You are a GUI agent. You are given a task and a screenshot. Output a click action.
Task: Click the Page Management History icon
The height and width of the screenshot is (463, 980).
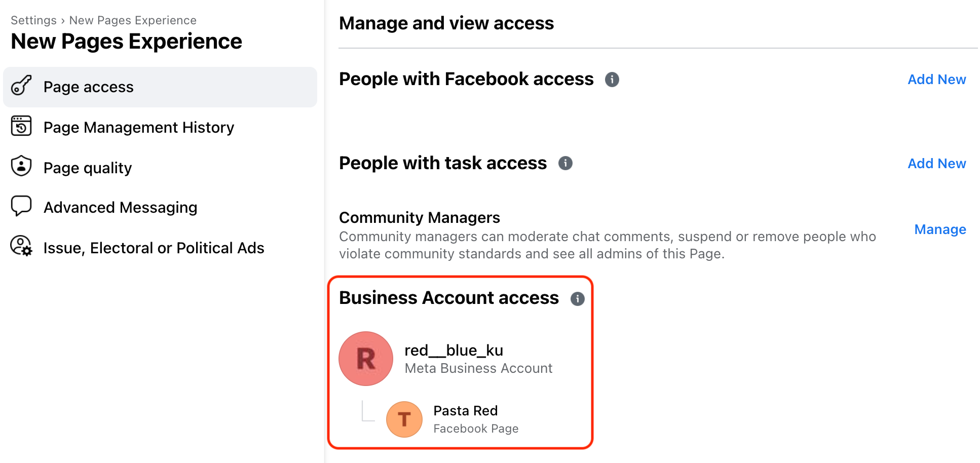pos(21,126)
